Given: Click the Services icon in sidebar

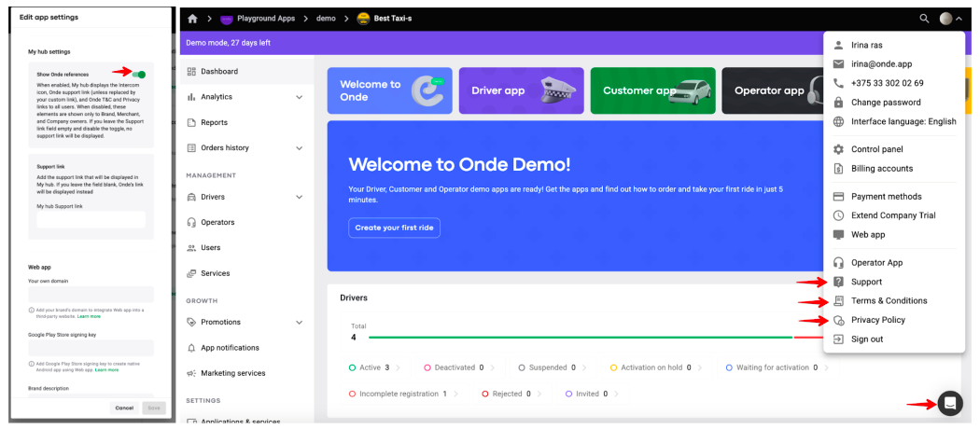Looking at the screenshot, I should 192,273.
